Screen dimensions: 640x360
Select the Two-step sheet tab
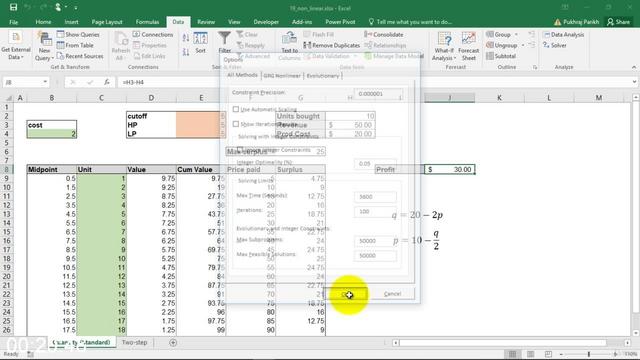point(134,342)
